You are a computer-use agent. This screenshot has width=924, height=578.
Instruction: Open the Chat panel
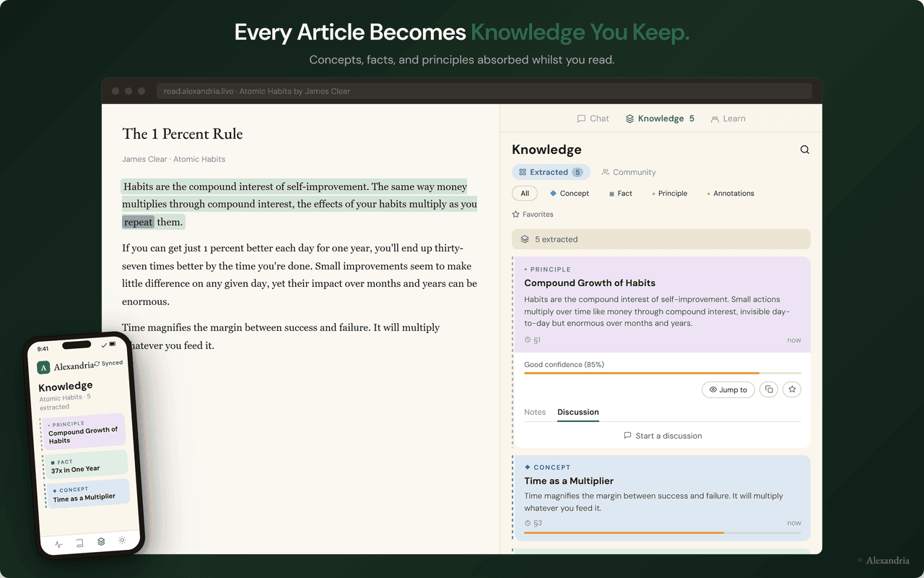(x=593, y=118)
